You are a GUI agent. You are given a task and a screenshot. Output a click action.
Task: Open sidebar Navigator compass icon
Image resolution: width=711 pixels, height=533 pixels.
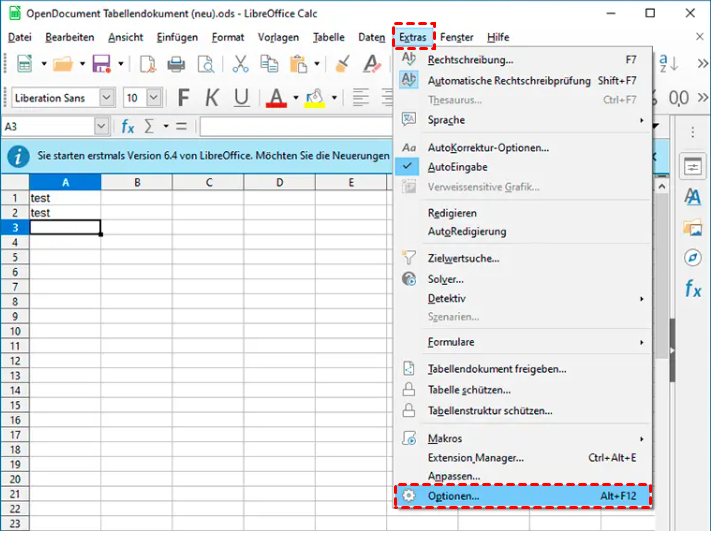[x=692, y=258]
